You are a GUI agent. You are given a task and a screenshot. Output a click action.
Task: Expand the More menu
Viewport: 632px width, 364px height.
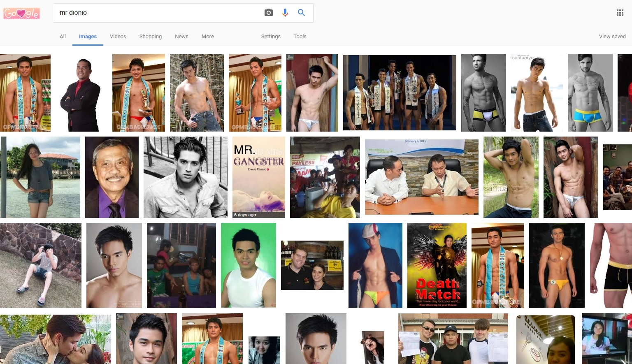click(208, 36)
